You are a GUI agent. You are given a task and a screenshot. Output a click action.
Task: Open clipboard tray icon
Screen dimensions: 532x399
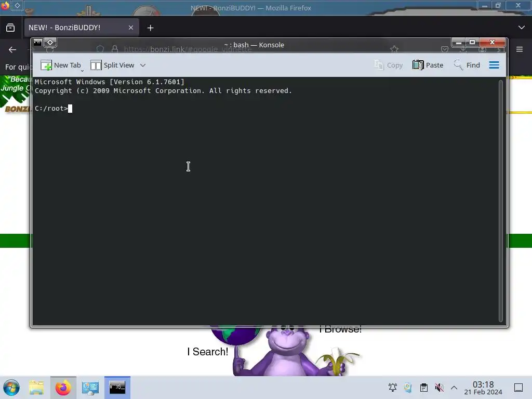424,388
